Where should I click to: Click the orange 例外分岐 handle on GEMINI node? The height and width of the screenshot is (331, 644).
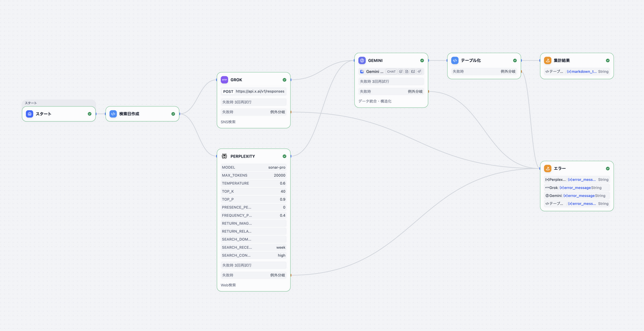pyautogui.click(x=428, y=91)
